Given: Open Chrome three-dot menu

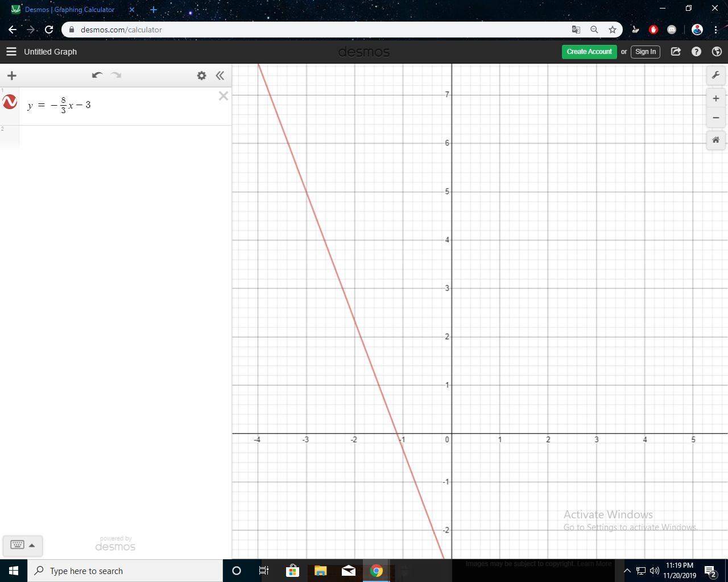Looking at the screenshot, I should tap(716, 30).
